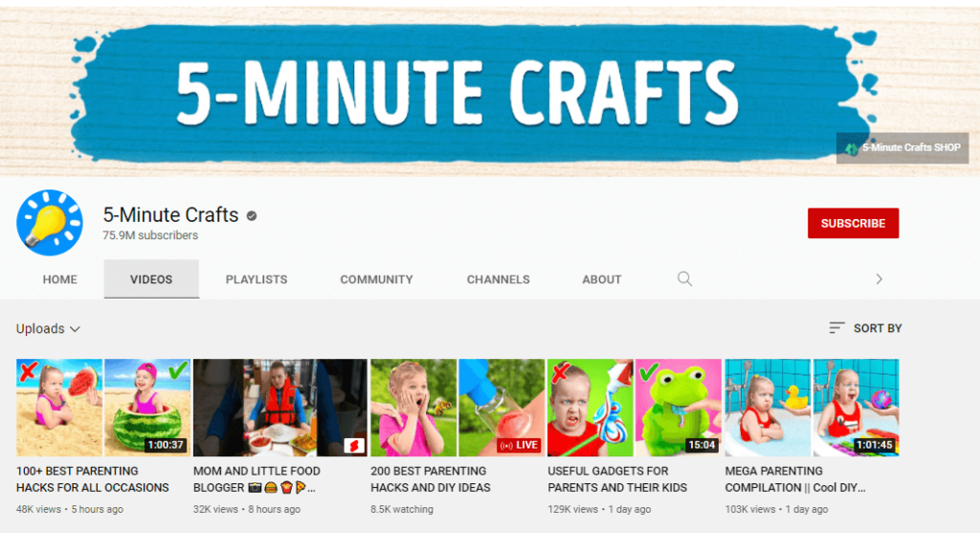Click the 1:00:37 duration badge
This screenshot has height=533, width=980.
point(165,445)
